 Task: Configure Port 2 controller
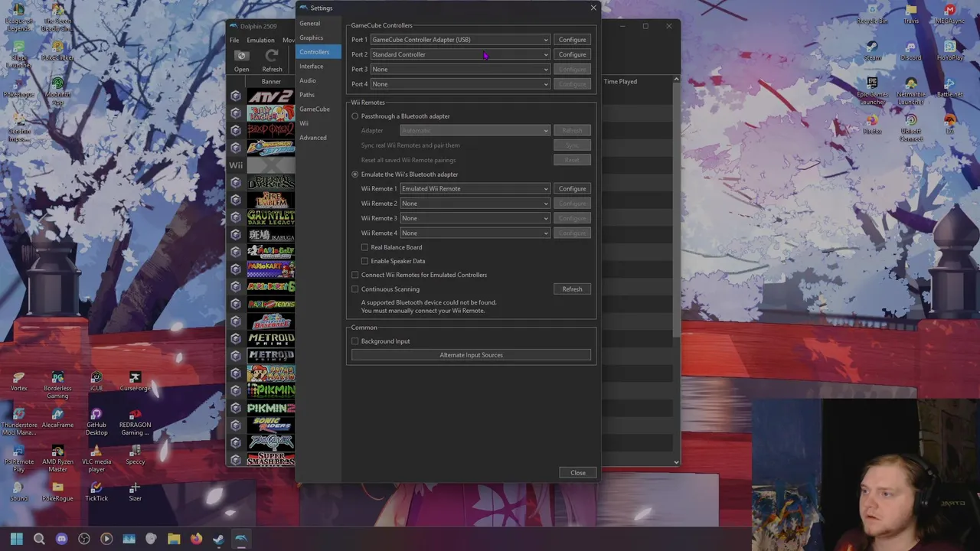pyautogui.click(x=572, y=54)
